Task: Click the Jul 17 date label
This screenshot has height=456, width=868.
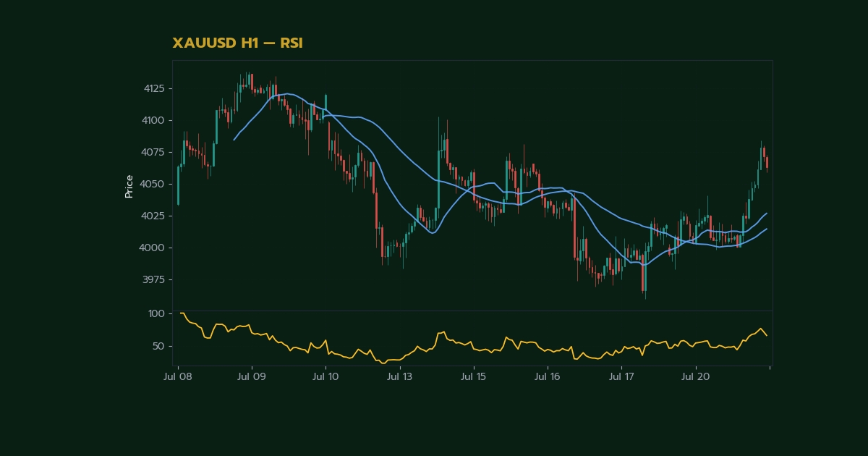Action: 621,377
